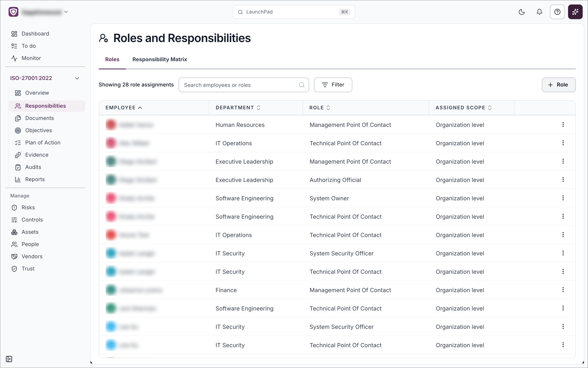Toggle dark mode moon icon
The image size is (588, 368).
tap(522, 12)
